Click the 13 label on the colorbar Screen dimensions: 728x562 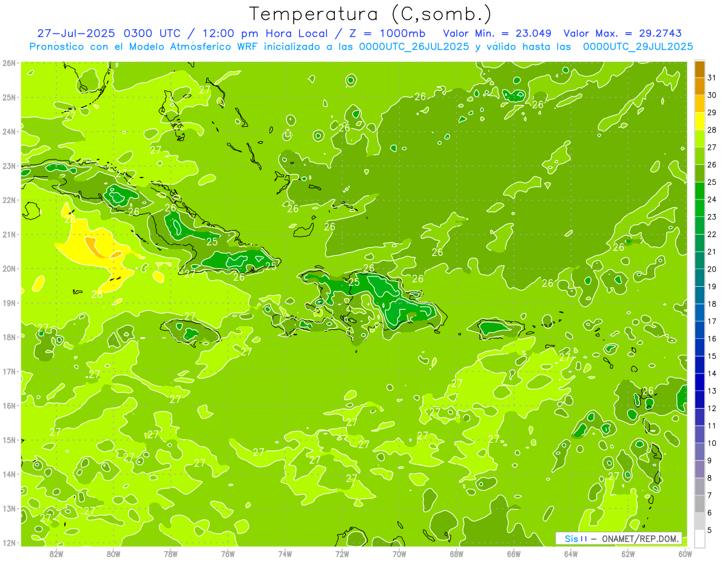[712, 391]
